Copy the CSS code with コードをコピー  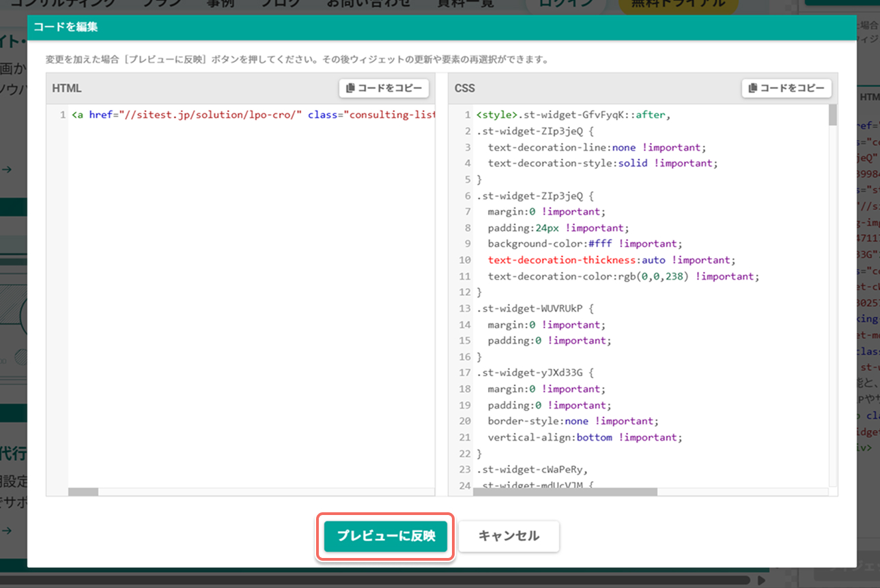(x=786, y=88)
